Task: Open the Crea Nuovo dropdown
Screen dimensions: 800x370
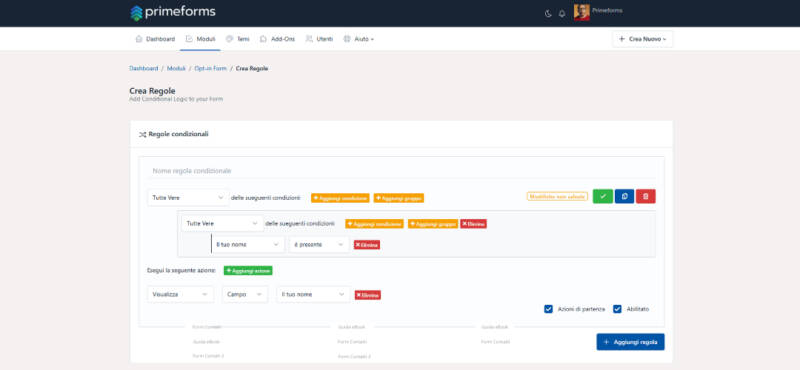Action: 642,39
